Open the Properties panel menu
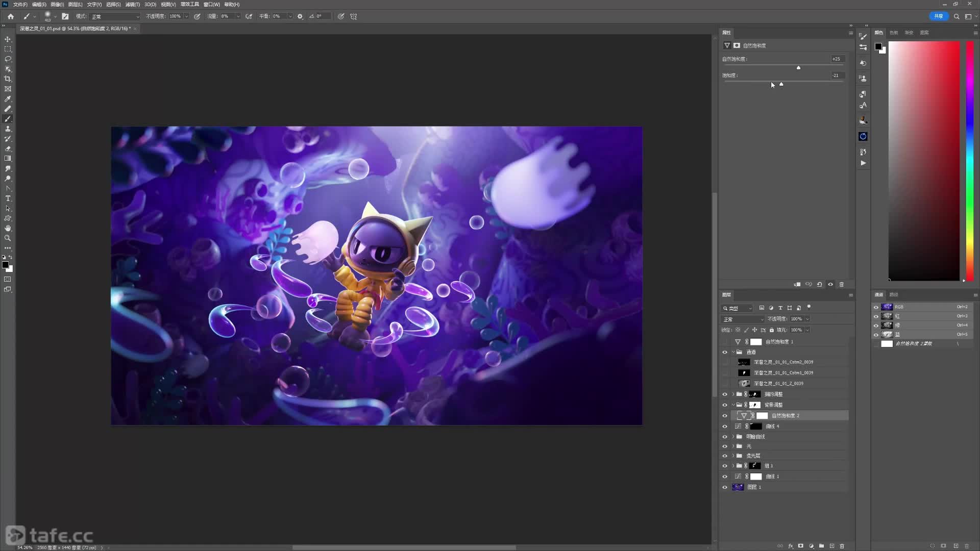The width and height of the screenshot is (980, 551). click(x=851, y=33)
